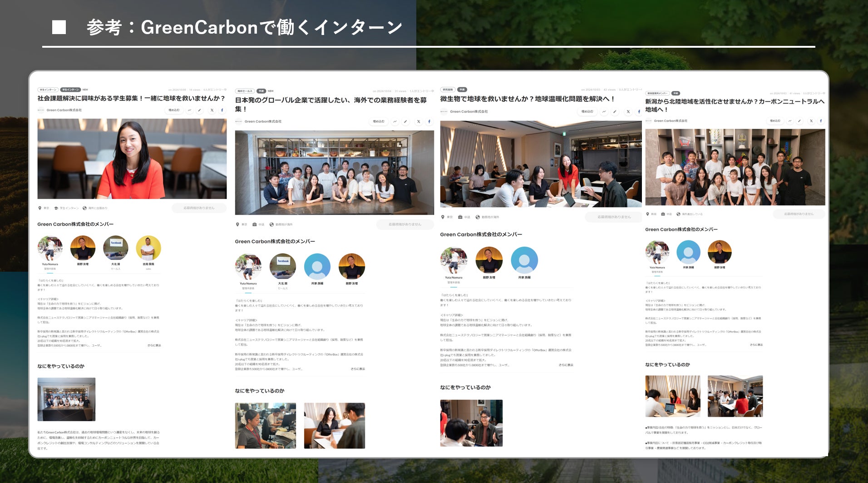Share the 新潟から北陸地域 posting on X
Viewport: 868px width, 483px height.
(x=811, y=121)
